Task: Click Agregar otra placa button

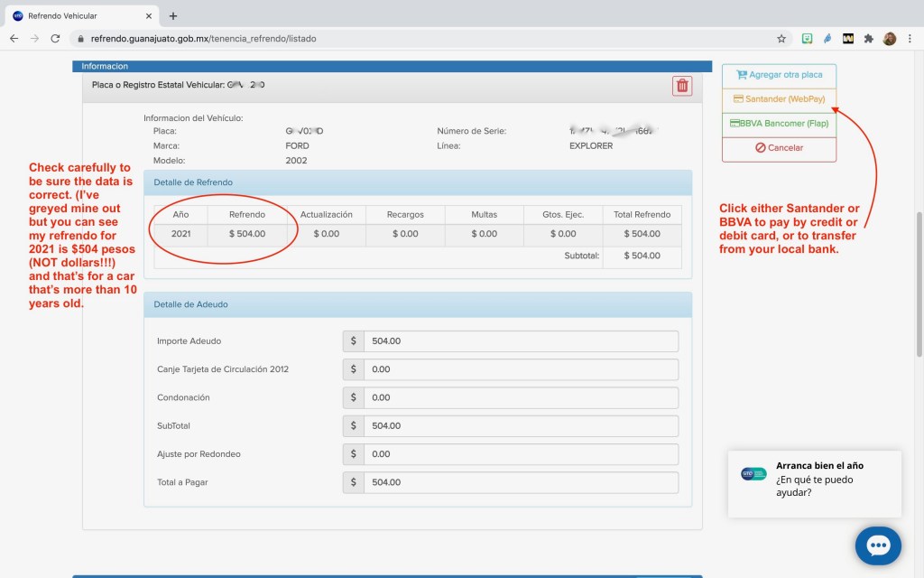Action: (x=779, y=75)
